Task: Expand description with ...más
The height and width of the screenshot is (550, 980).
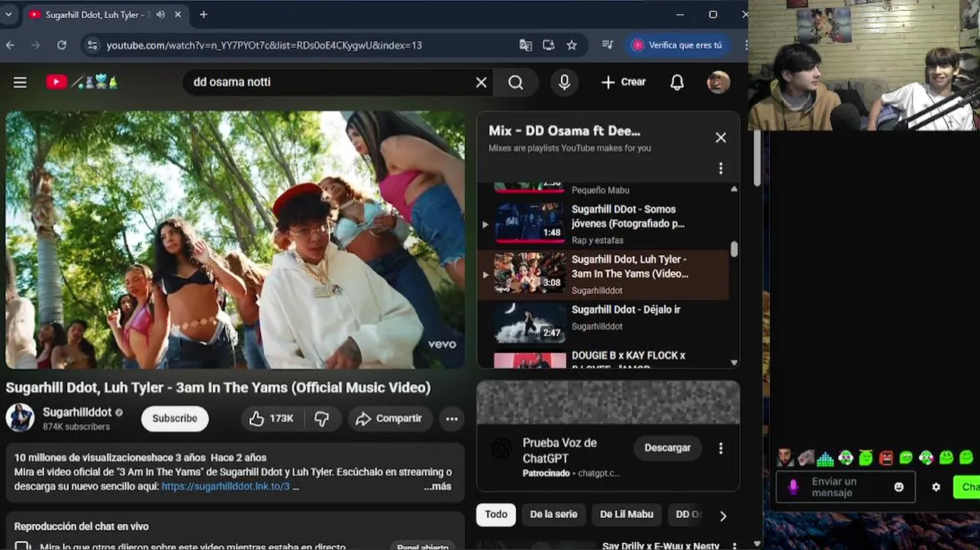Action: (437, 487)
